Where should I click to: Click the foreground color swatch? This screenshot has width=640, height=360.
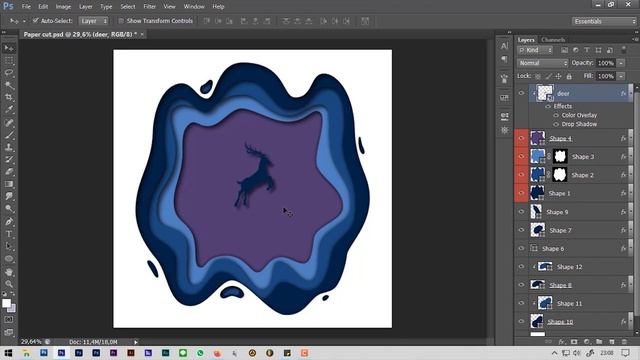point(6,303)
